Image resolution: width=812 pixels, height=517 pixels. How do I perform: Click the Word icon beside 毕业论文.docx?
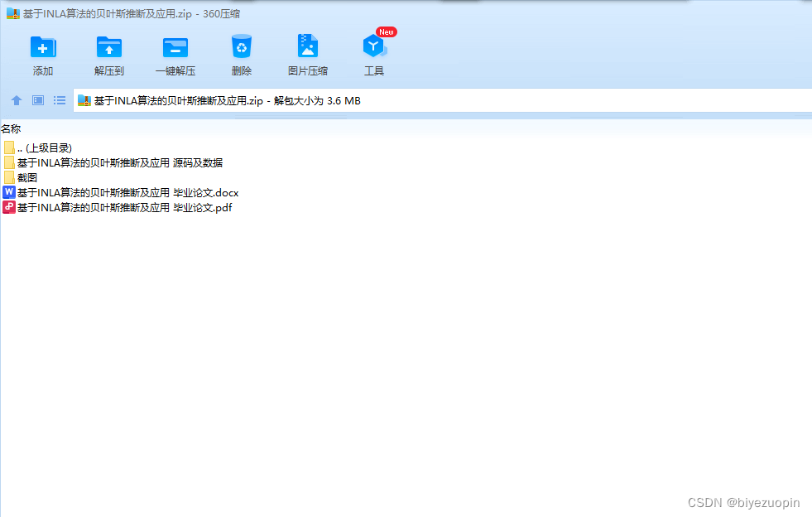point(9,191)
